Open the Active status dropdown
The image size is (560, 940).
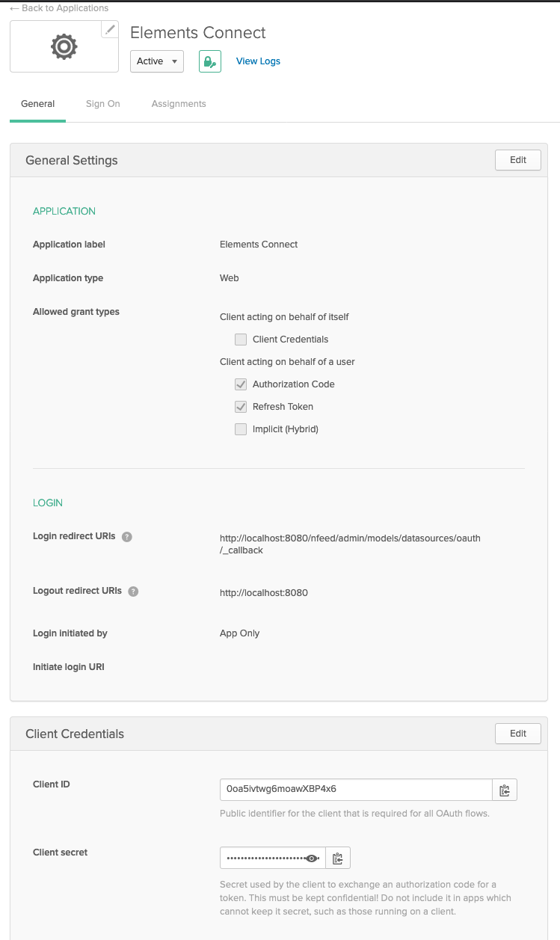tap(157, 61)
